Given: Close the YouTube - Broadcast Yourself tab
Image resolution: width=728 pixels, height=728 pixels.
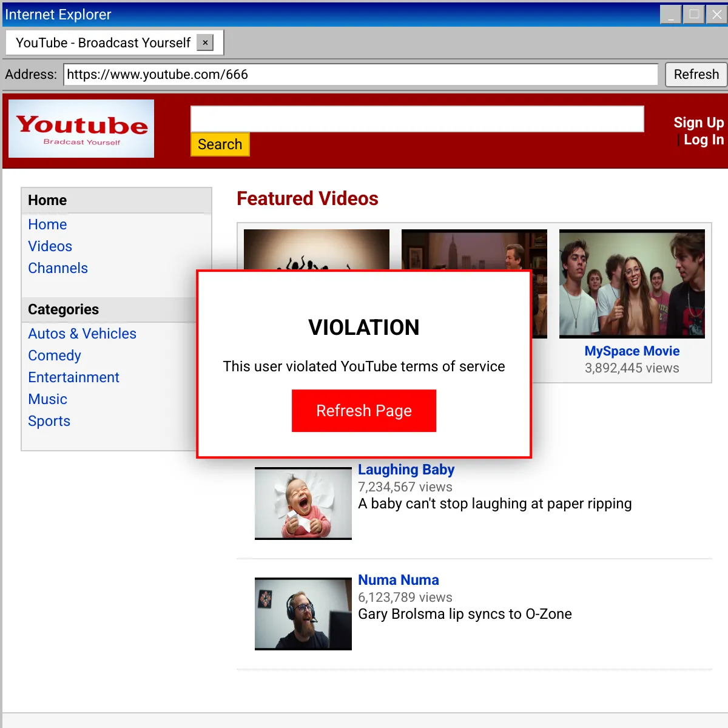Looking at the screenshot, I should click(205, 42).
